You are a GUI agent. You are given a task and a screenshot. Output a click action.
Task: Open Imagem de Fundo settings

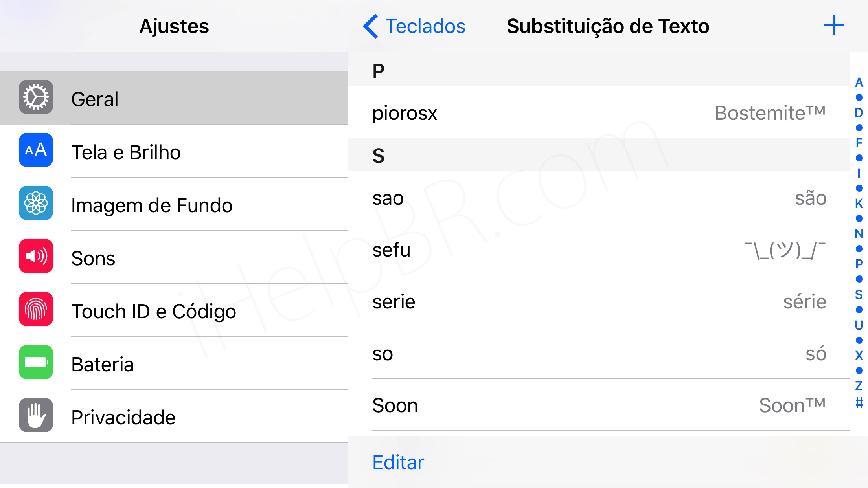click(152, 205)
